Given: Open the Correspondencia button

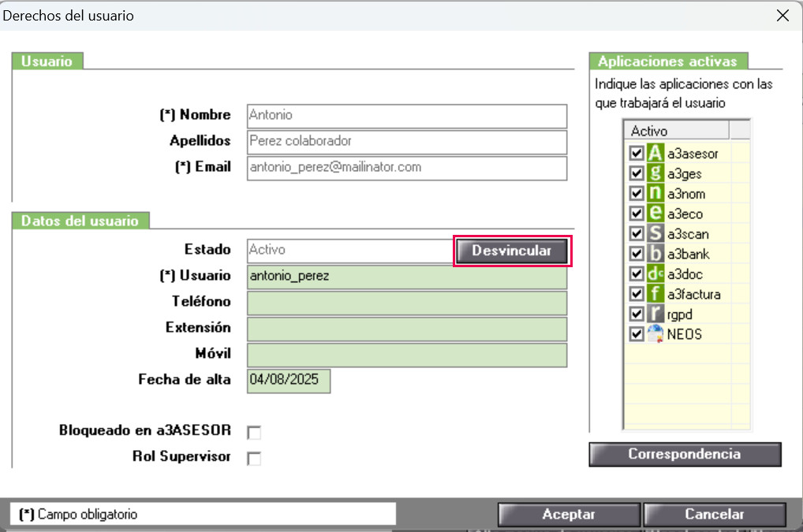Looking at the screenshot, I should click(685, 454).
